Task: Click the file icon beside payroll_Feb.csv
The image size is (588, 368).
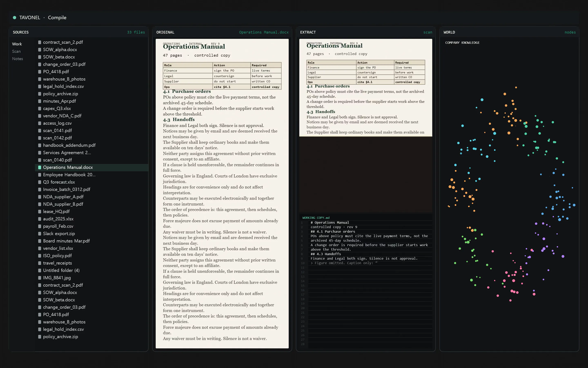Action: tap(40, 226)
